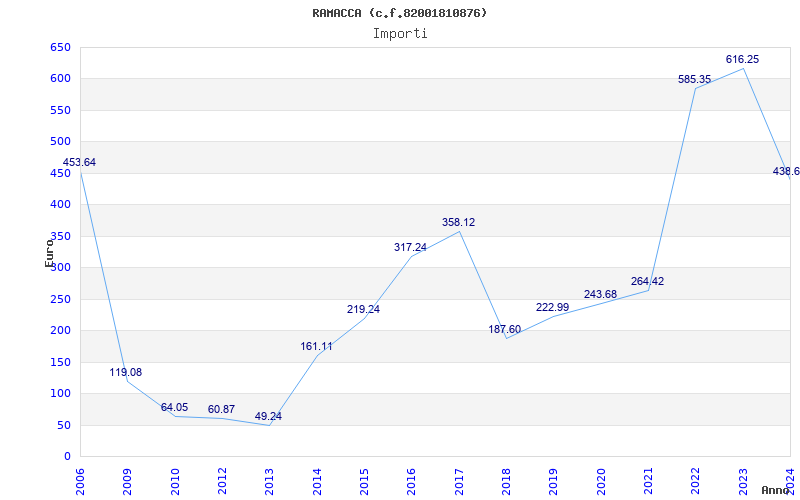Click the 616.25 peak data label
The width and height of the screenshot is (800, 500).
(x=742, y=60)
